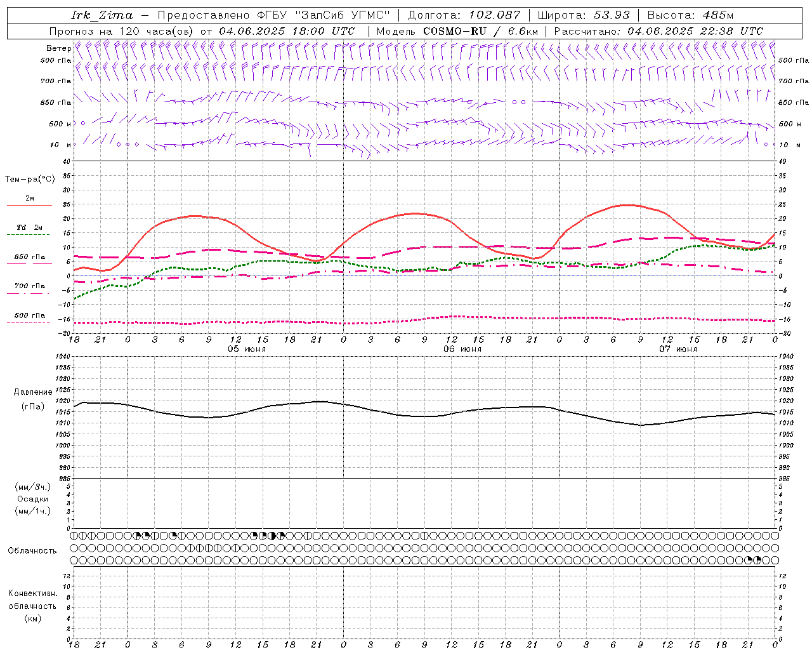Click the 07 июня date label
The image size is (812, 650).
click(678, 349)
